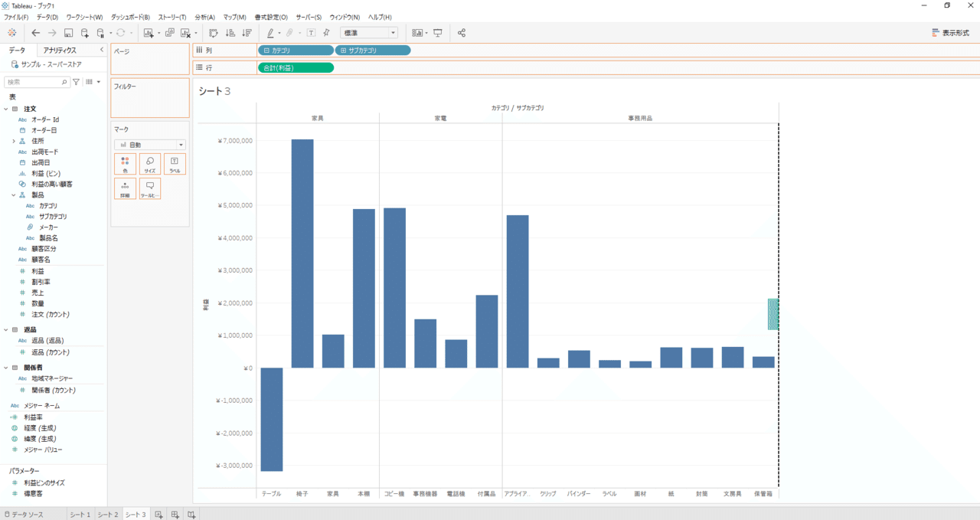Open the 標準 fit dropdown
This screenshot has width=980, height=520.
(369, 33)
